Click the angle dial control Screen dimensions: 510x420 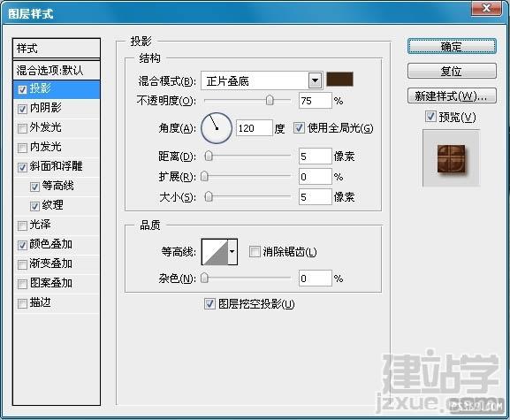coord(217,128)
